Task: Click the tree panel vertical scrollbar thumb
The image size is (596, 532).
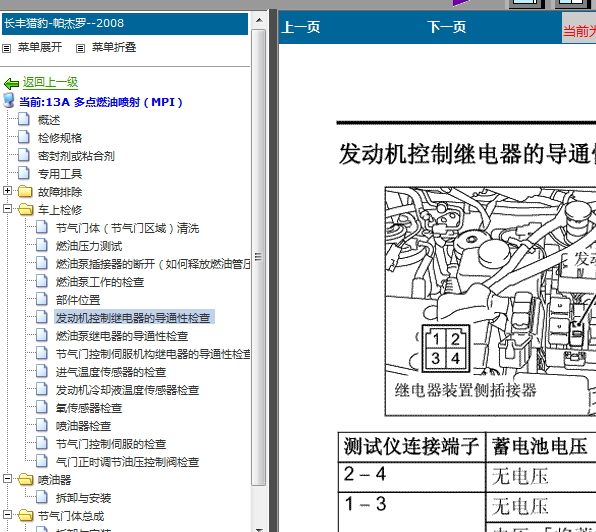Action: coord(259,257)
